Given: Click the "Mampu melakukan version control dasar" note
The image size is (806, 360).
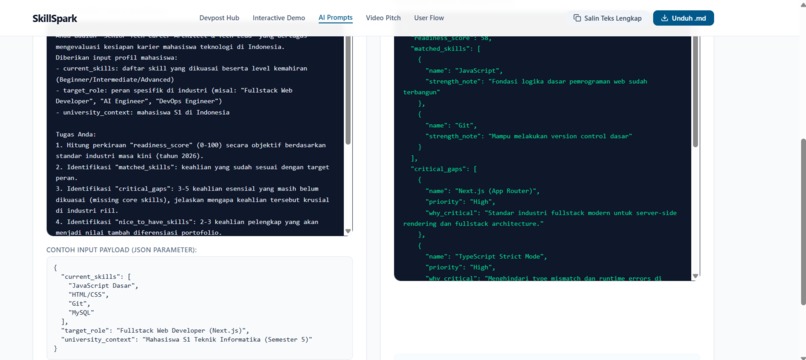Looking at the screenshot, I should point(560,136).
